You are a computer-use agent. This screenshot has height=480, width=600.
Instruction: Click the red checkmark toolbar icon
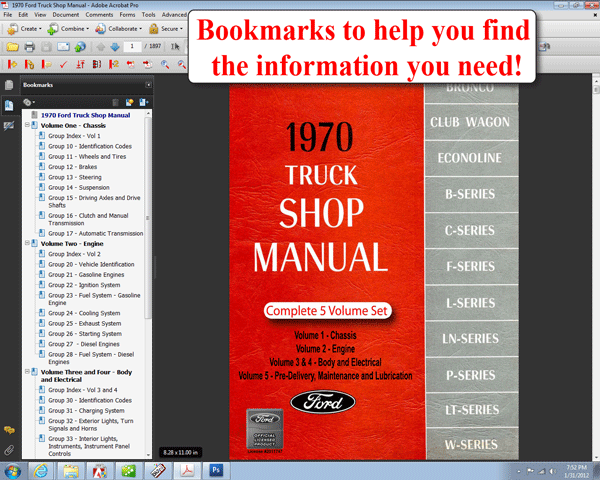pyautogui.click(x=63, y=64)
